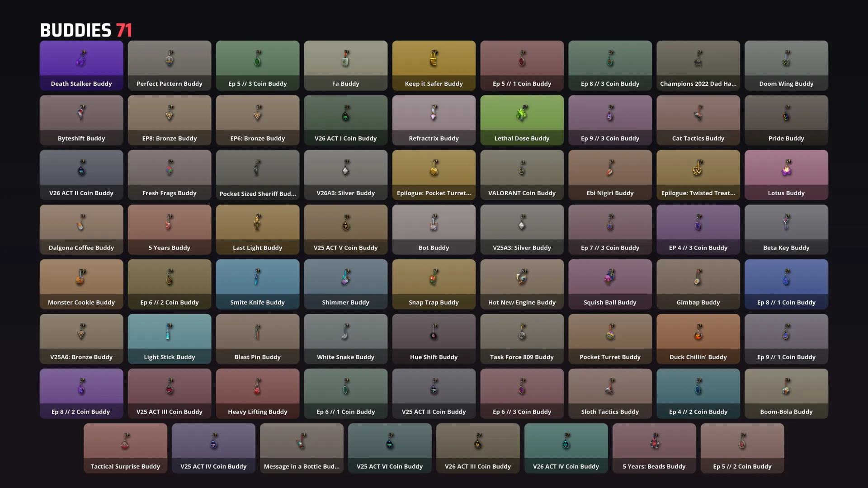The height and width of the screenshot is (488, 868).
Task: Select the Tactical Surprise Buddy card
Action: point(125,448)
